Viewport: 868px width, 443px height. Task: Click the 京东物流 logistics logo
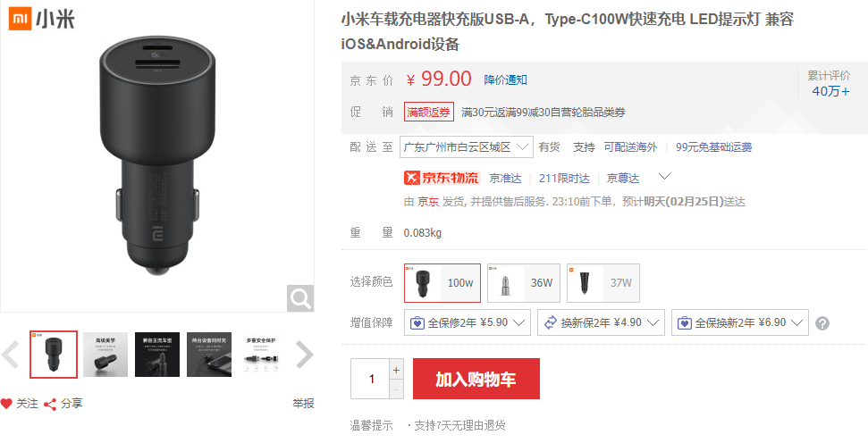[442, 178]
